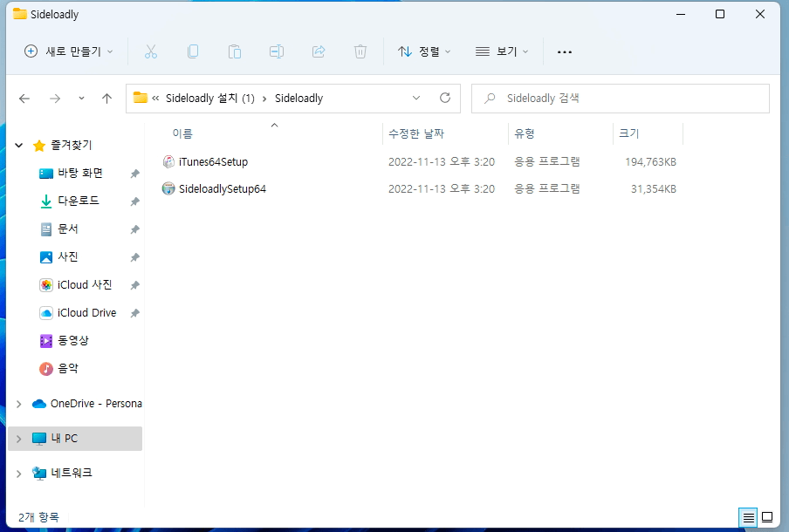Image resolution: width=789 pixels, height=532 pixels.
Task: Select the iTunes64Setup file icon
Action: click(x=168, y=161)
